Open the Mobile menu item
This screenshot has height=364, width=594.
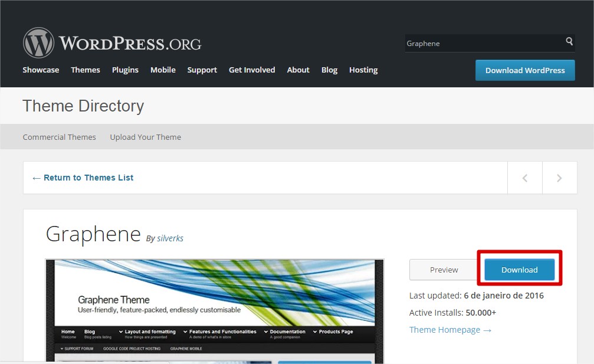[x=163, y=70]
